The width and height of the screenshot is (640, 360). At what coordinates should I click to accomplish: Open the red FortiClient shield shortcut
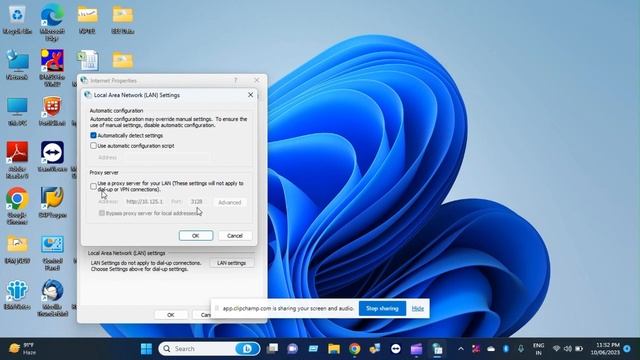coord(52,111)
